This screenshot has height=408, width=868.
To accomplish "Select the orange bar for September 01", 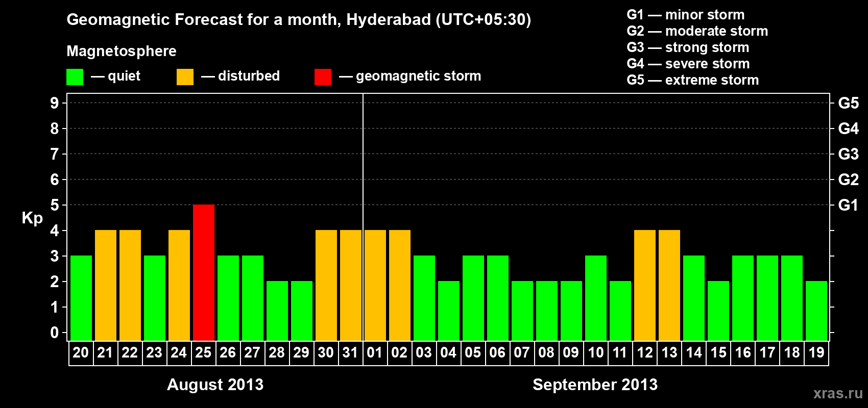I will [x=375, y=286].
